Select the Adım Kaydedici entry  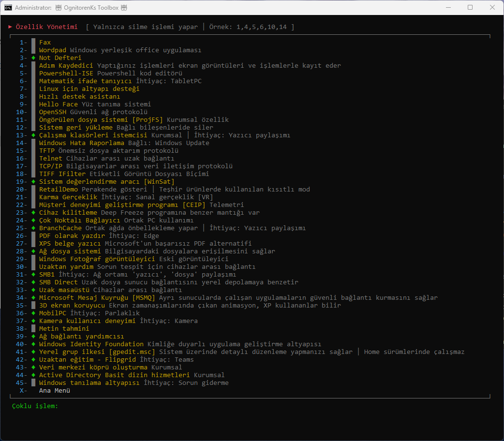coord(66,66)
